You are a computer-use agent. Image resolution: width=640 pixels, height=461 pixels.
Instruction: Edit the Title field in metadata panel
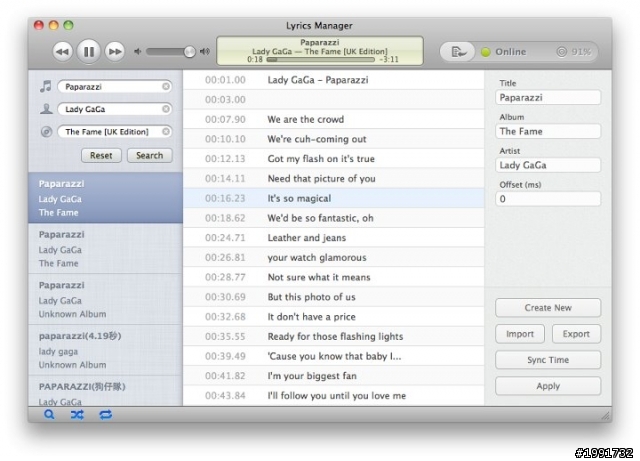pyautogui.click(x=548, y=98)
